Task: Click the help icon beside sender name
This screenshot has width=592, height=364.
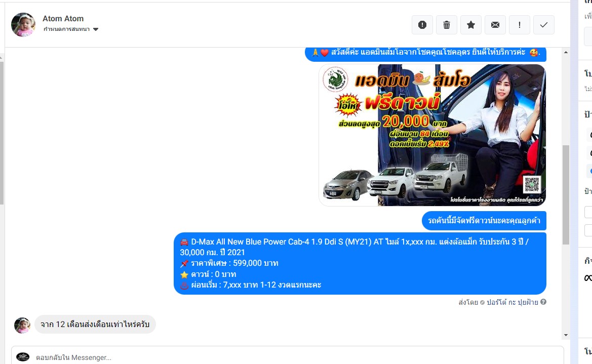Action: click(543, 302)
